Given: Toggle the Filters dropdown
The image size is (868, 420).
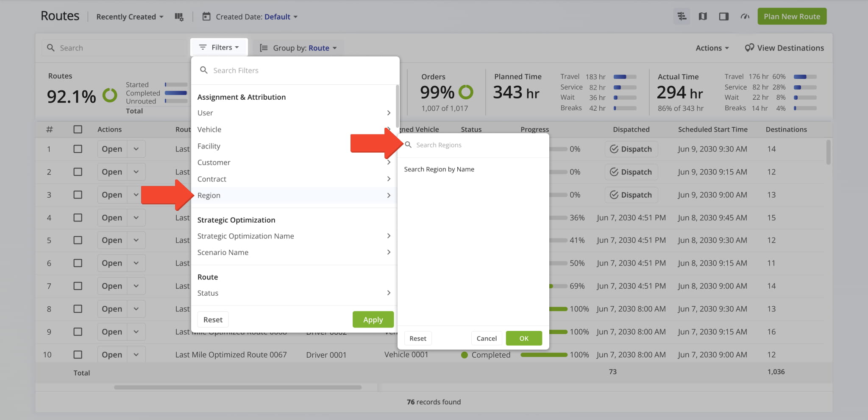Looking at the screenshot, I should [219, 47].
